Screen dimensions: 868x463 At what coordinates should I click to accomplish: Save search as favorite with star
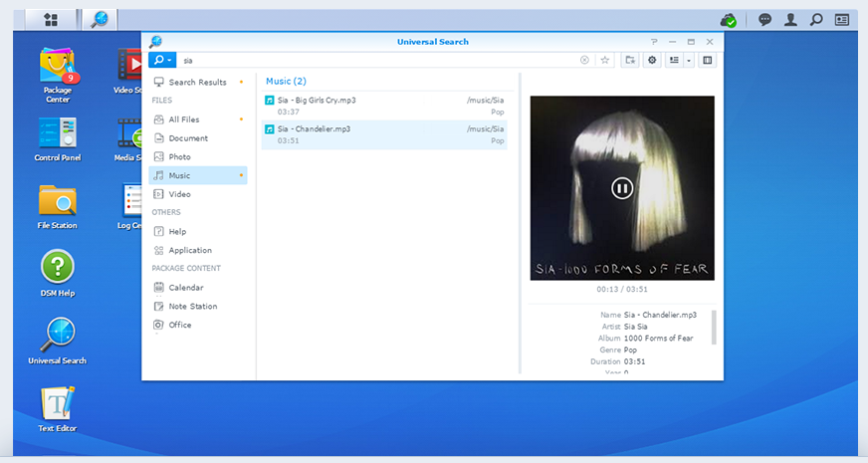pos(604,60)
